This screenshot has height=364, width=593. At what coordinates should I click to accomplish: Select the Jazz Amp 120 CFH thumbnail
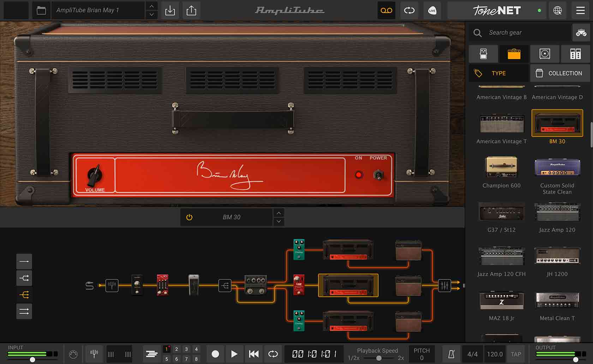tap(501, 256)
